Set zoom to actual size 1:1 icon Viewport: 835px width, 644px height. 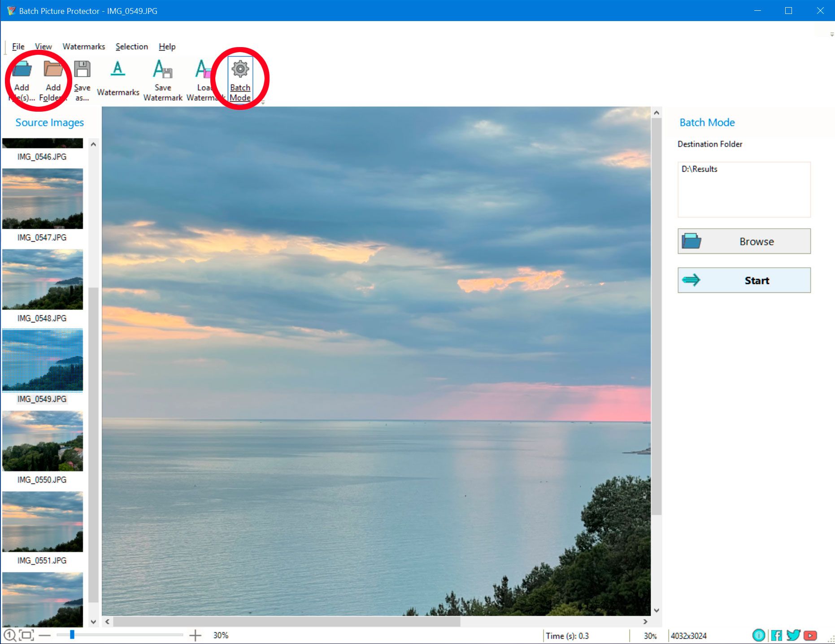(x=10, y=635)
